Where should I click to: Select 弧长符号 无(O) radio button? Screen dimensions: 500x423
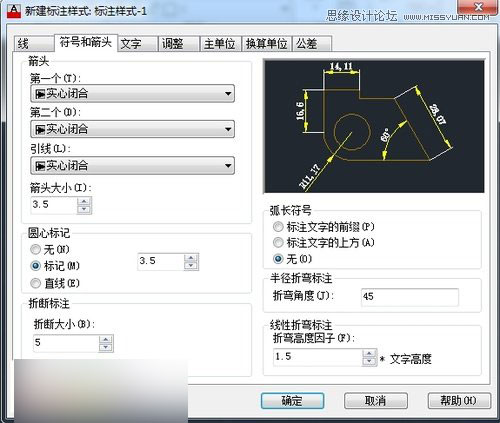coord(278,258)
